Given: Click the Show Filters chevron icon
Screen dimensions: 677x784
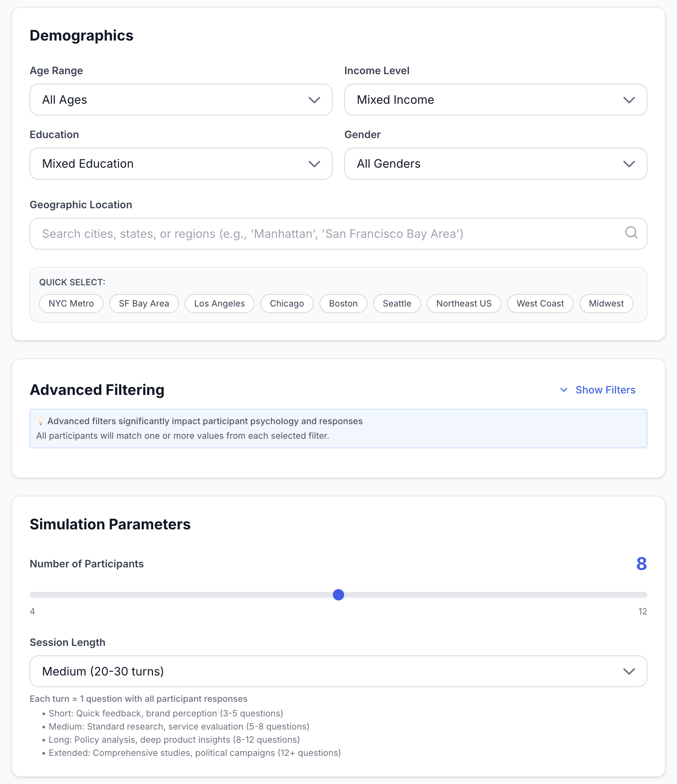Looking at the screenshot, I should (x=563, y=390).
